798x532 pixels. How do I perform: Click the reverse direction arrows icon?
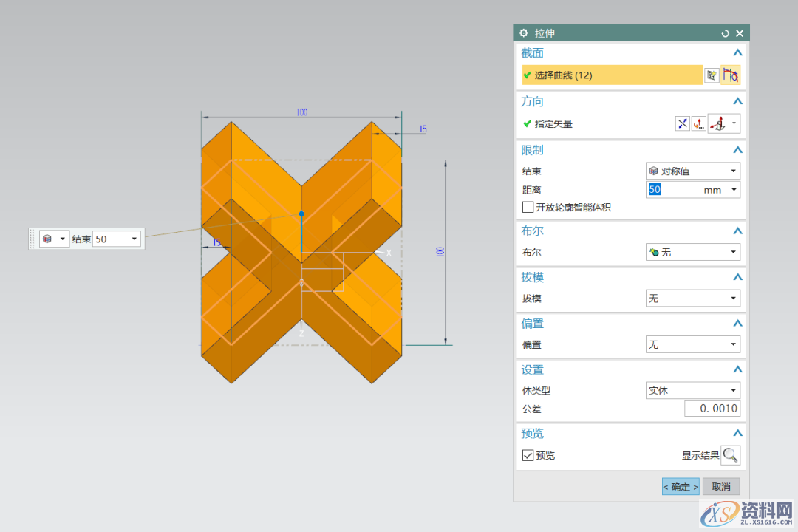(682, 123)
